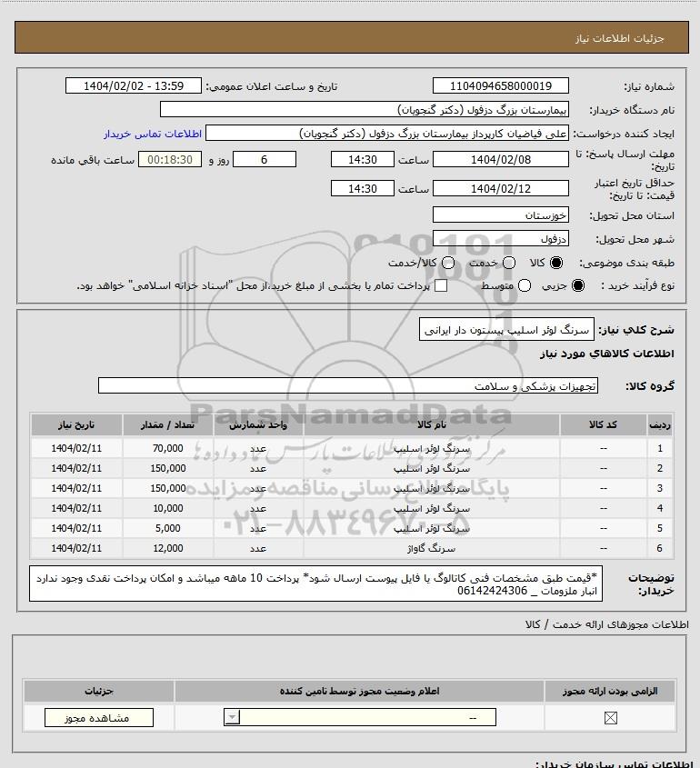Toggle the mandatory license checkbox
The height and width of the screenshot is (768, 700).
click(x=610, y=717)
